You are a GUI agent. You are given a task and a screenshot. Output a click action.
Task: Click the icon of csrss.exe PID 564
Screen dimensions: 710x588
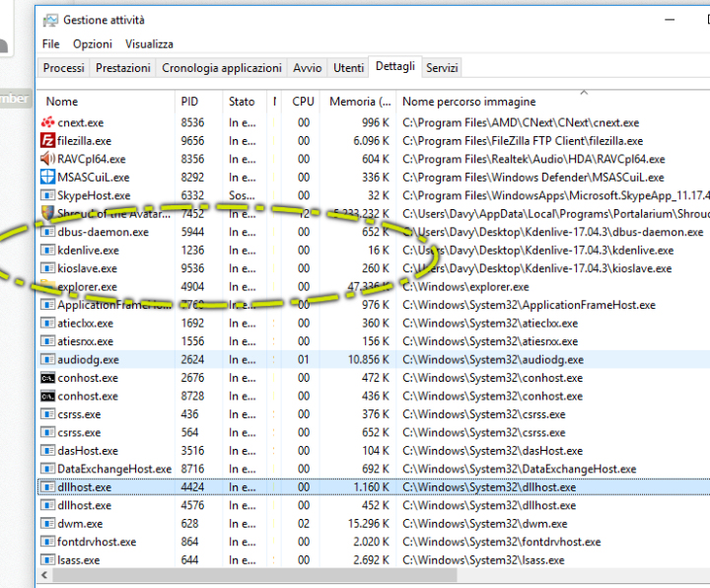tap(47, 433)
